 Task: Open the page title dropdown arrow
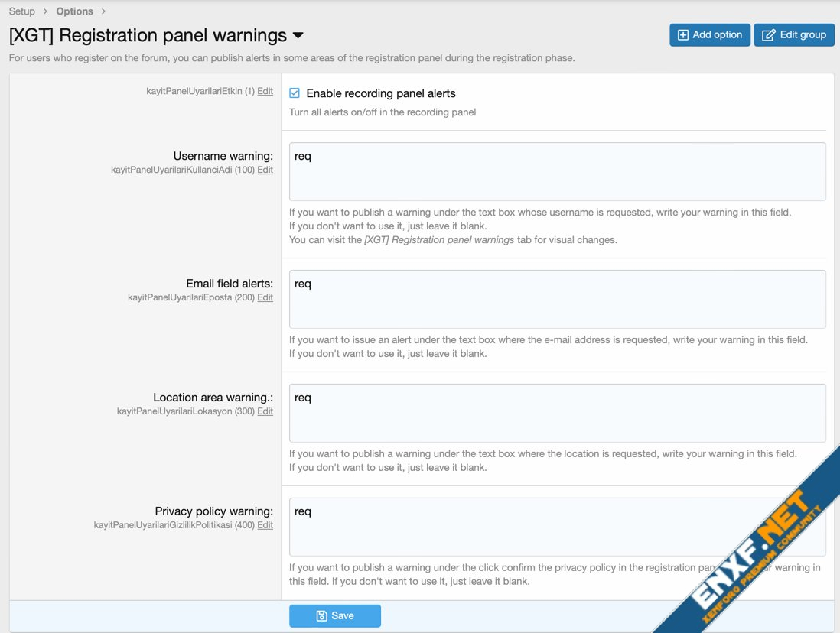[298, 36]
